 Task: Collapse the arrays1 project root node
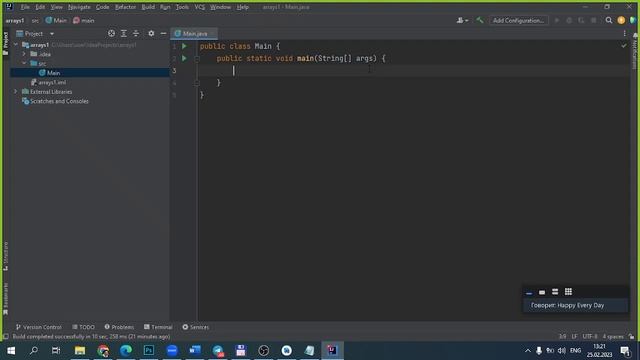pos(16,44)
